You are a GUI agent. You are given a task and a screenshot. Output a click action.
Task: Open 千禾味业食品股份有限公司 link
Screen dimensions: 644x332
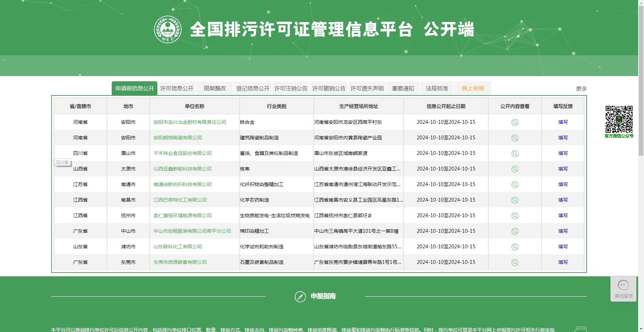(183, 153)
